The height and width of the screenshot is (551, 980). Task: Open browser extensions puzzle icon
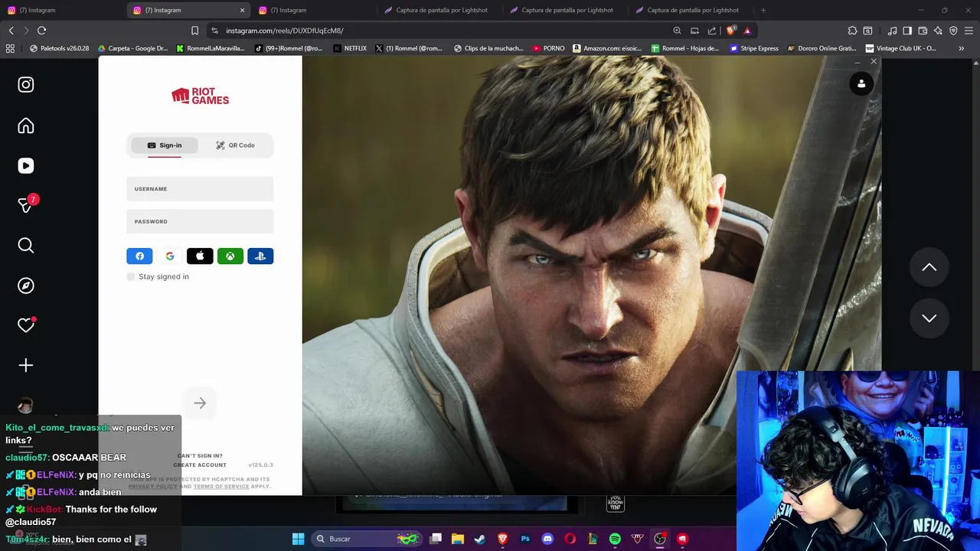(x=852, y=31)
